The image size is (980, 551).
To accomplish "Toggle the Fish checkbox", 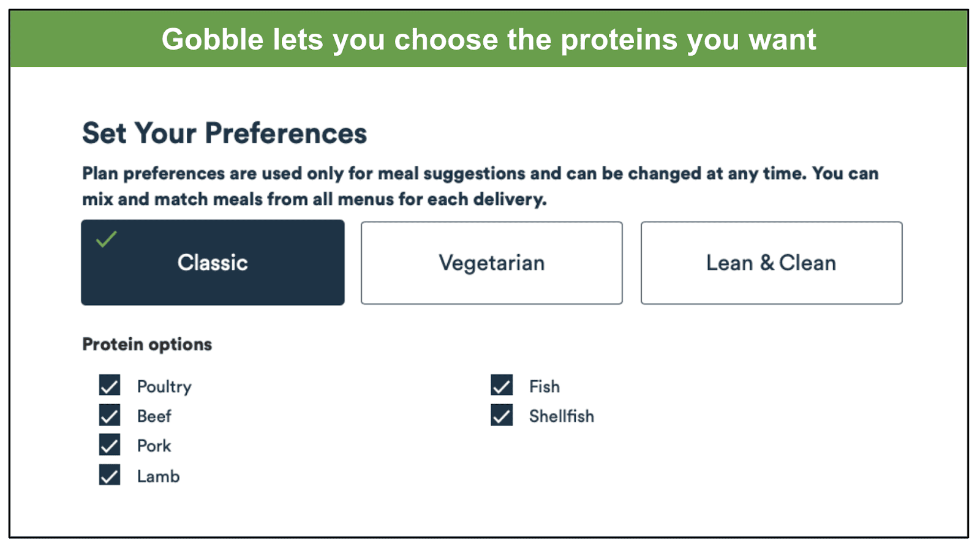I will pyautogui.click(x=502, y=386).
